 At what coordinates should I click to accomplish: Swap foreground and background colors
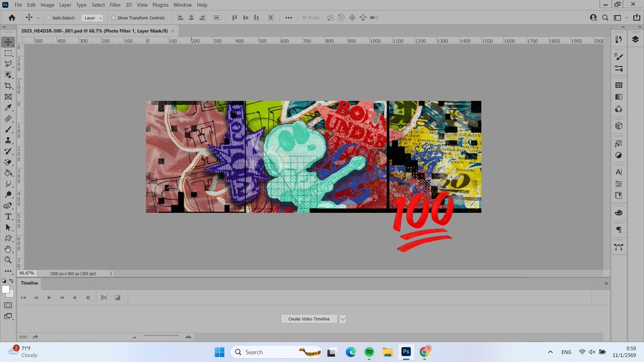click(x=12, y=280)
